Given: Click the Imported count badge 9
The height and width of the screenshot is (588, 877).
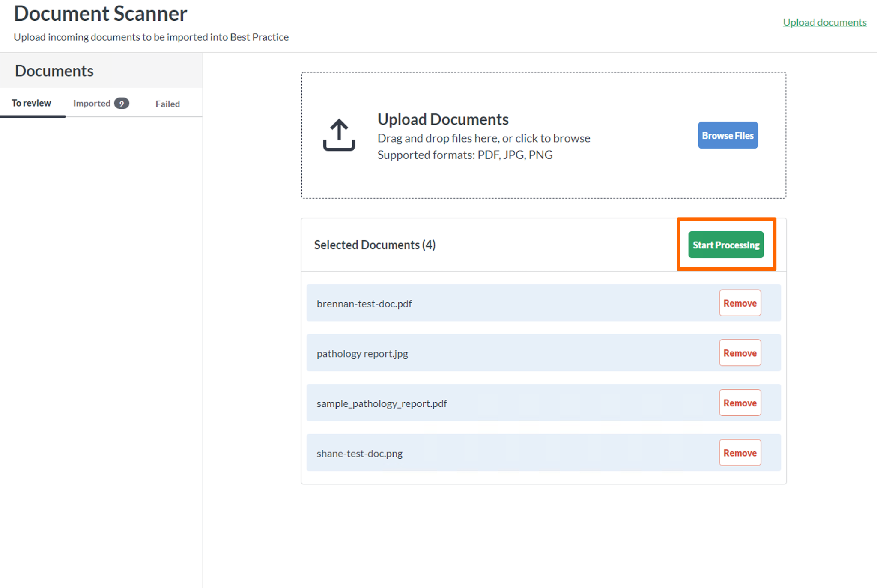Looking at the screenshot, I should [x=122, y=104].
